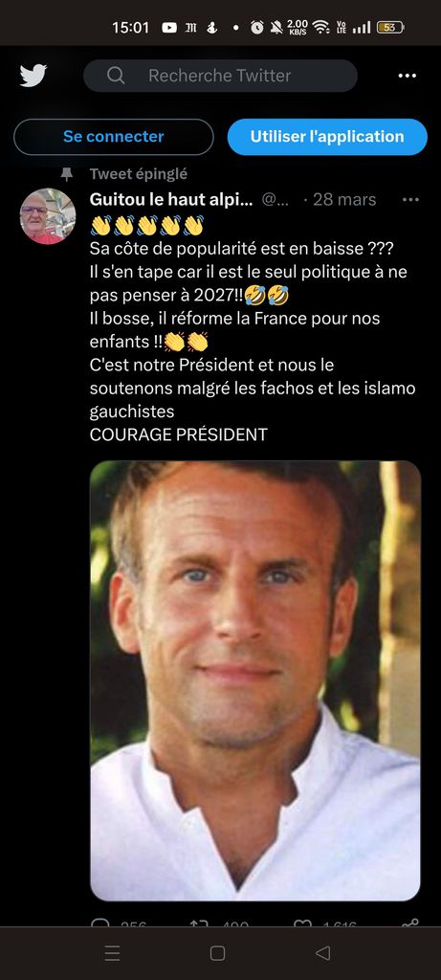Tap the YouTube notification icon in status bar

(x=169, y=28)
